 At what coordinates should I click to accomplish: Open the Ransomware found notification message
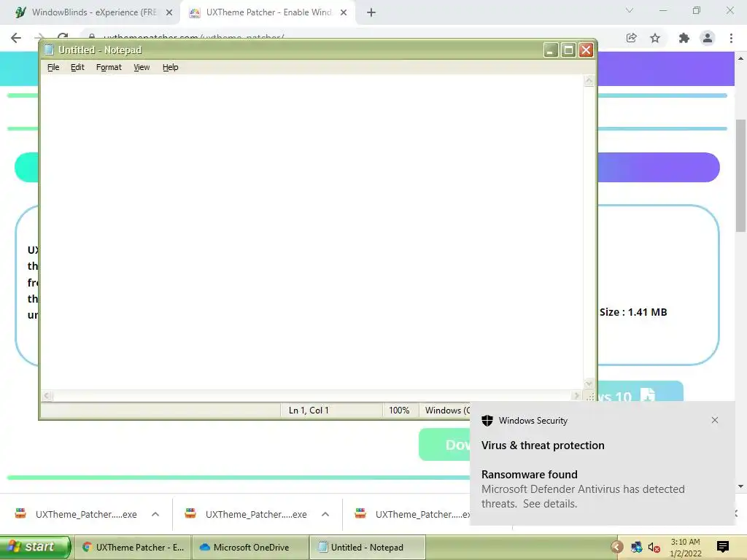tap(583, 489)
